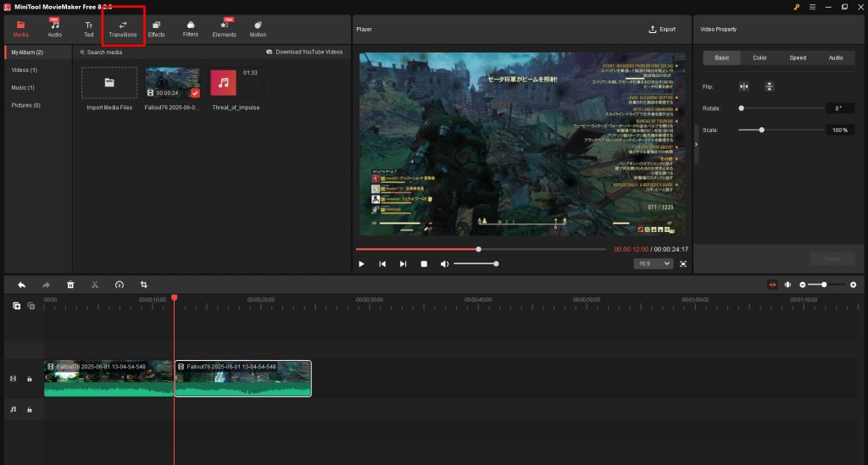Go to previous frame
Image resolution: width=868 pixels, height=465 pixels.
click(382, 264)
